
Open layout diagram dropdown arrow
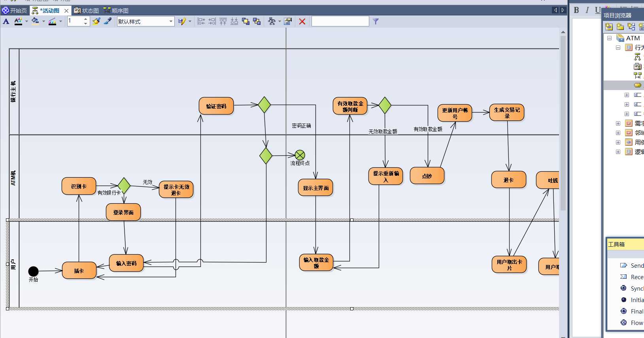(x=280, y=21)
